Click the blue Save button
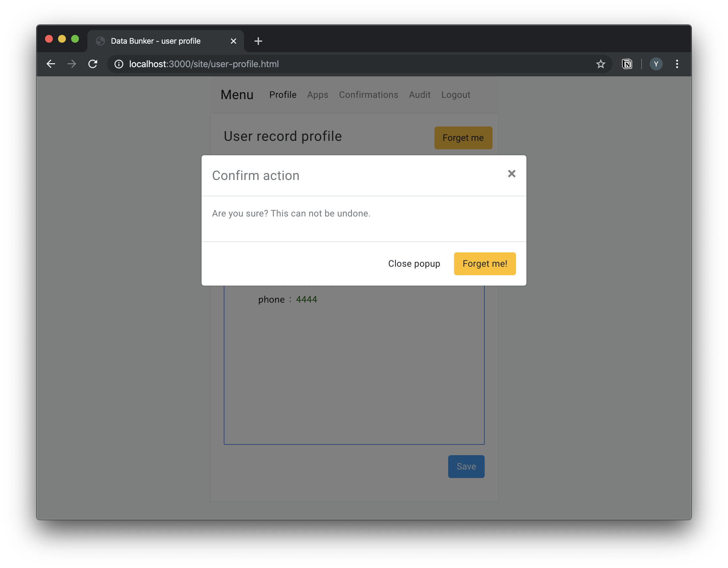Image resolution: width=728 pixels, height=568 pixels. [x=466, y=466]
